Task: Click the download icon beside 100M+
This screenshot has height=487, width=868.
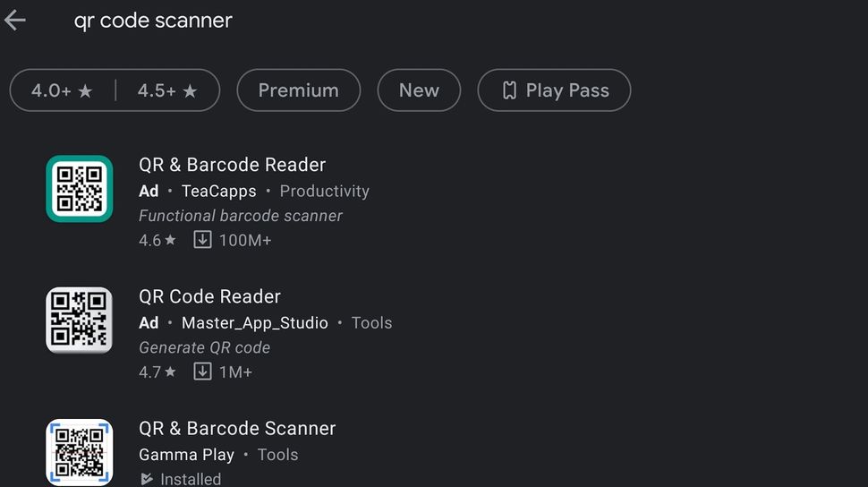Action: point(202,240)
